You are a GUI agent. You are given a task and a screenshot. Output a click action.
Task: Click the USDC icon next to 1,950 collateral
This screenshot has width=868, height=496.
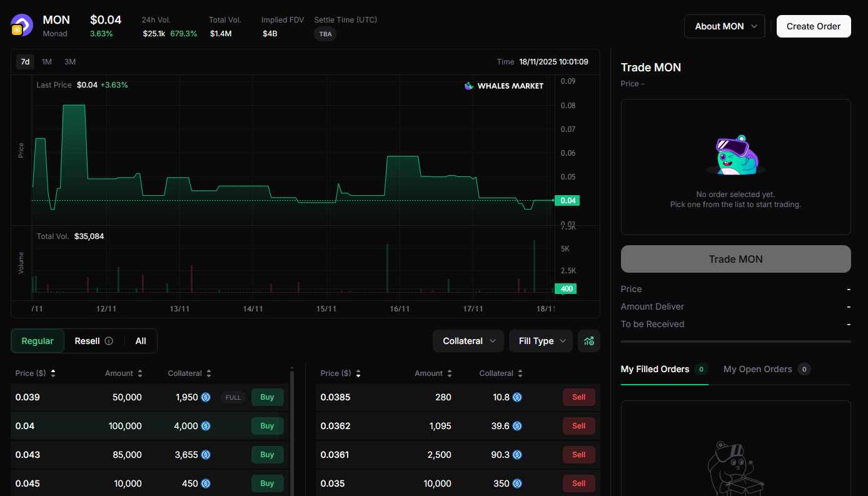[x=206, y=397]
